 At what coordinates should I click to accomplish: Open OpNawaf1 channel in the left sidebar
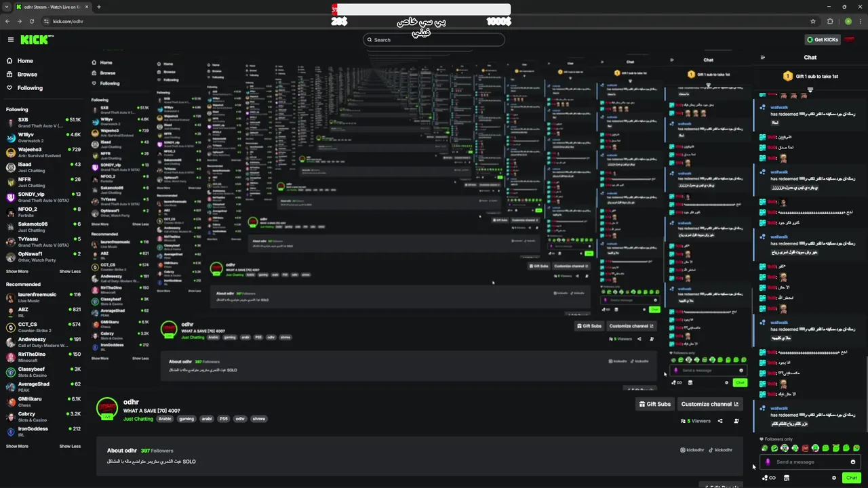(x=43, y=257)
